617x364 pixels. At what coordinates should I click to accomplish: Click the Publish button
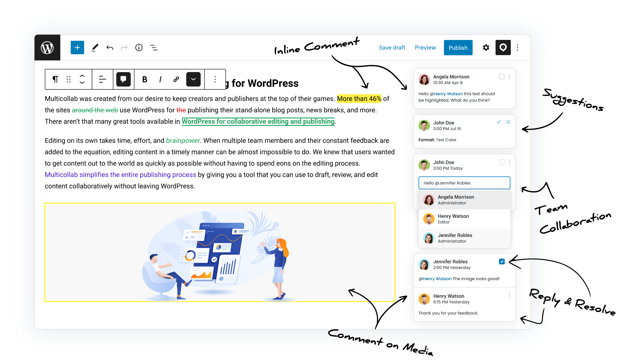459,48
